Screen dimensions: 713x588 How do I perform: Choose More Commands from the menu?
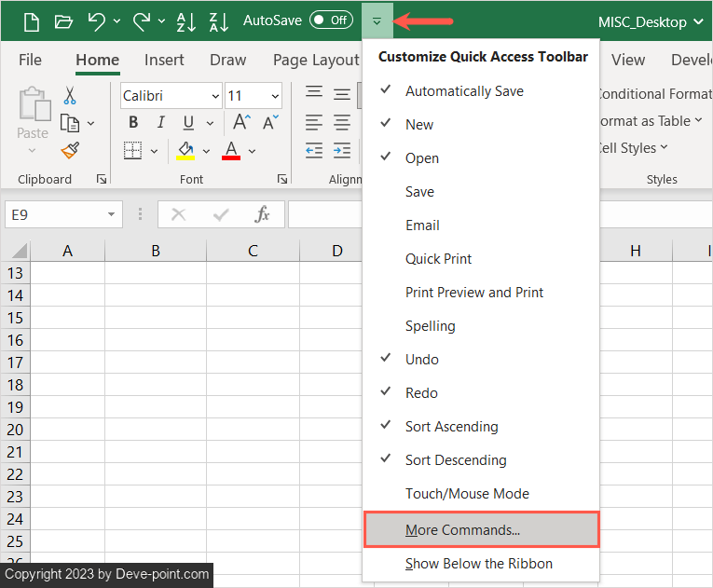(x=462, y=530)
